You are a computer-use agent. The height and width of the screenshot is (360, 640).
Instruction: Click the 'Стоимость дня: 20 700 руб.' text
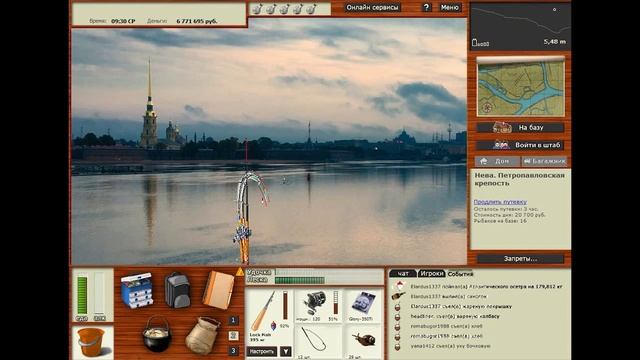(509, 215)
